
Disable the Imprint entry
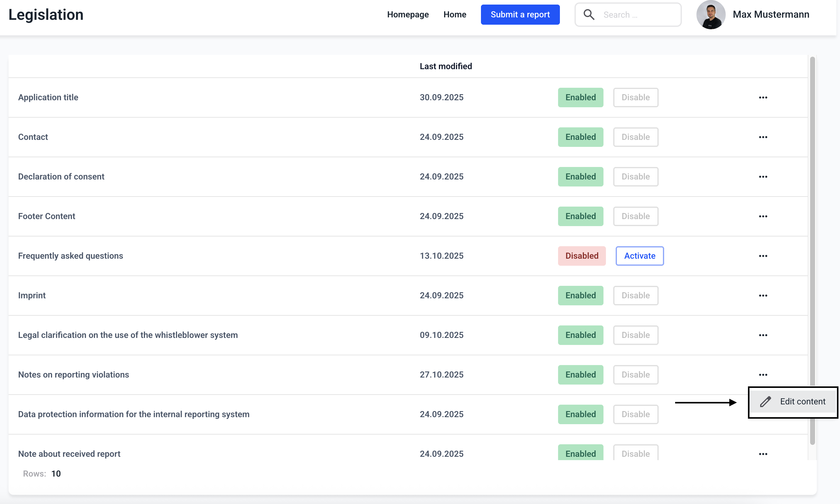[635, 296]
